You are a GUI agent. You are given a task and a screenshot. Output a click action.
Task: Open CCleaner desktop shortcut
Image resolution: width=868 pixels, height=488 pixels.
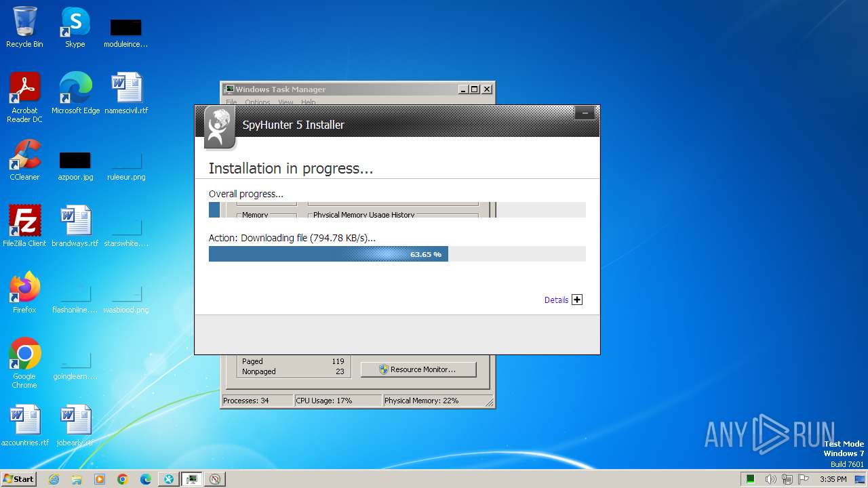tap(24, 159)
